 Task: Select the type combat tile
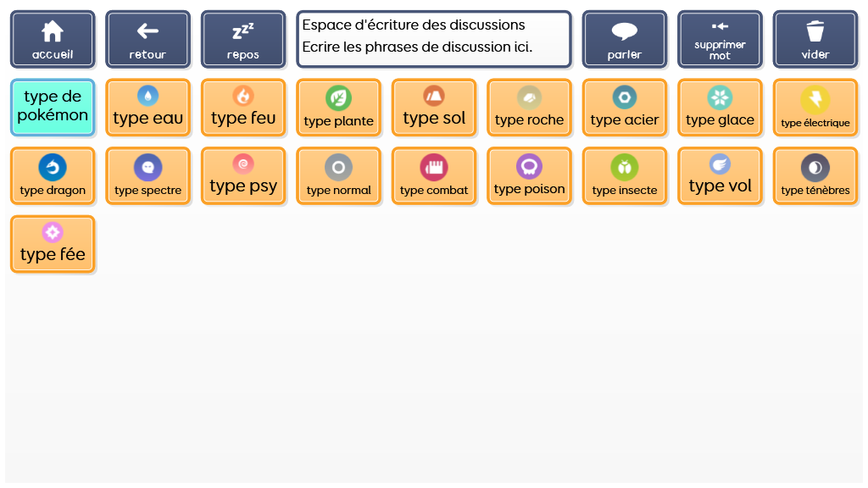(x=434, y=176)
